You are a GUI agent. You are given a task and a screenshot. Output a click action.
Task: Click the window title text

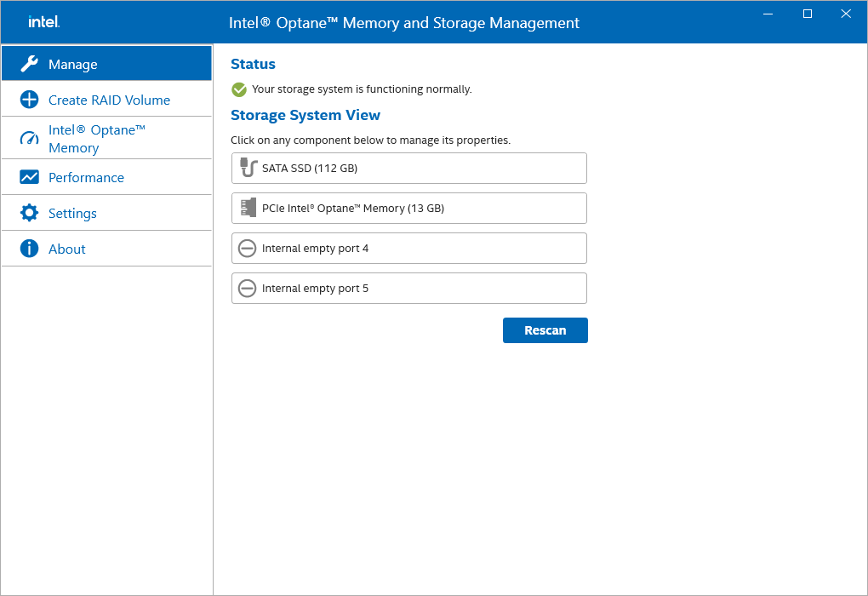point(404,23)
